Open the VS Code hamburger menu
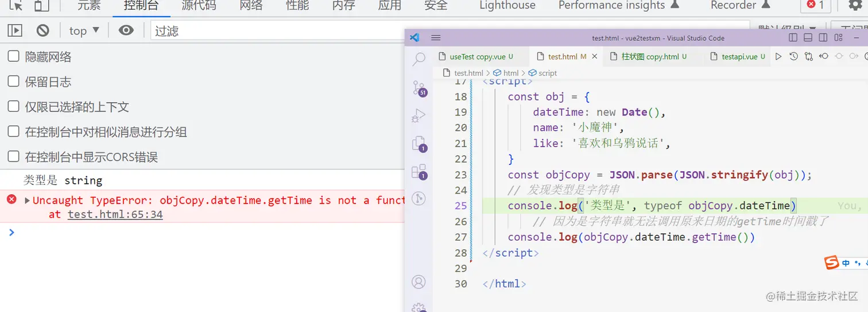 (436, 38)
